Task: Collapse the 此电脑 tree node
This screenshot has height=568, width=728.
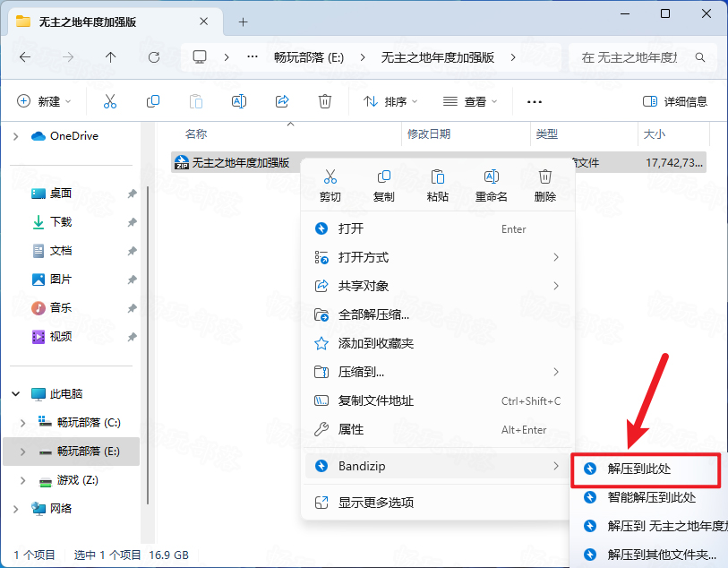Action: 16,394
